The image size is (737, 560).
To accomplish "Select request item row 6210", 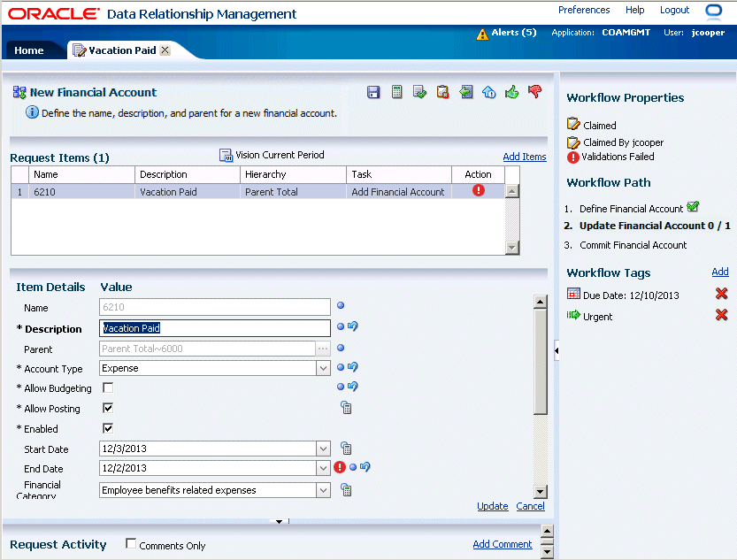I will click(257, 191).
